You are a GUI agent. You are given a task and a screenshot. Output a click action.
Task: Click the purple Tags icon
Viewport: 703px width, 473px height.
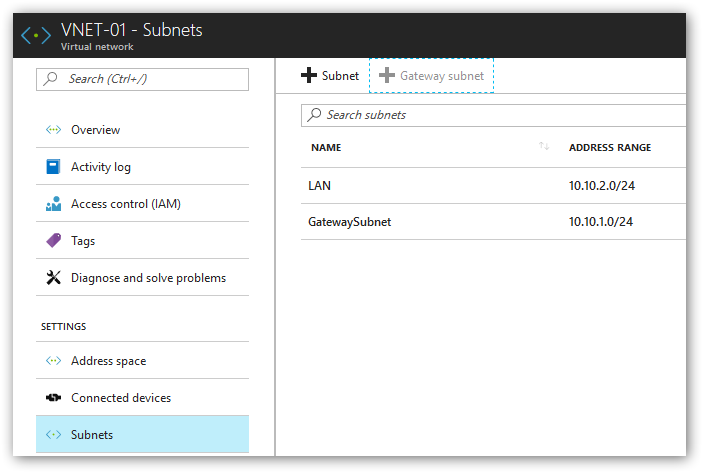pos(53,240)
